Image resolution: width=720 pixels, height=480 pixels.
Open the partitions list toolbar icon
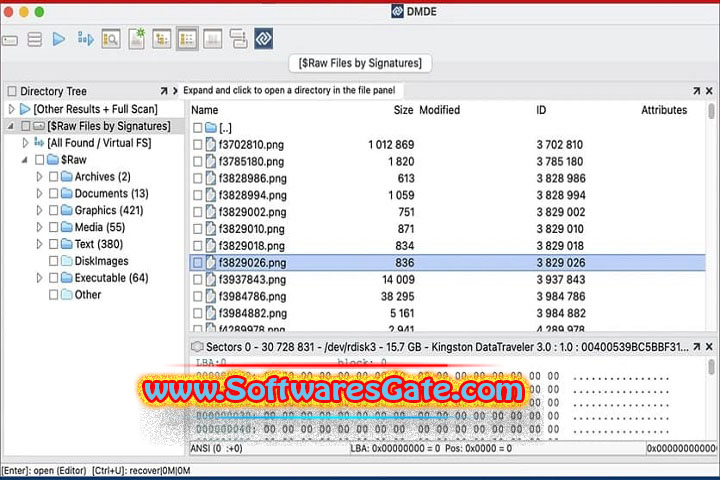click(x=34, y=40)
